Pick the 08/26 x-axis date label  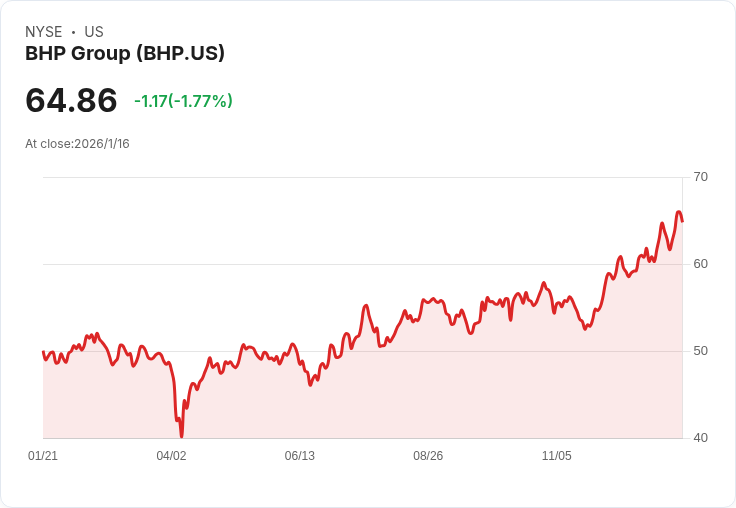(428, 456)
